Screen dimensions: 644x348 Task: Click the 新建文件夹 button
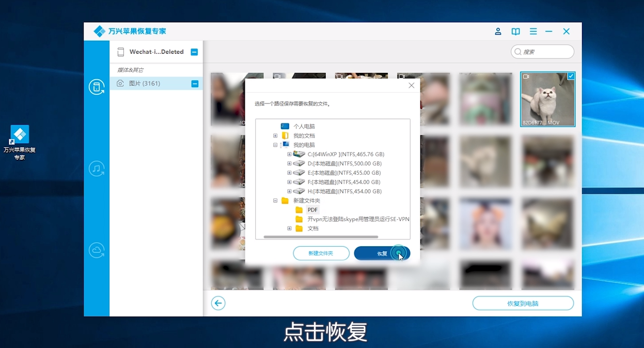pos(321,253)
